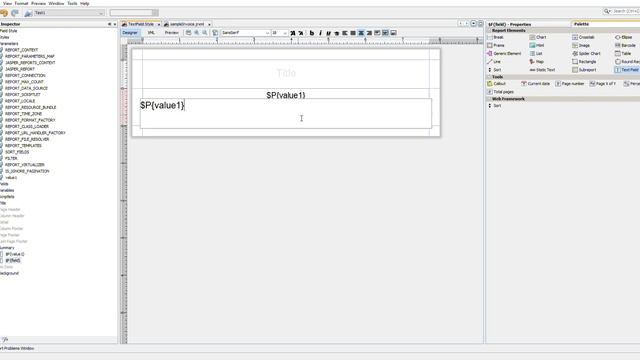The height and width of the screenshot is (360, 640).
Task: Collapse the Report Elements palette section
Action: (489, 31)
